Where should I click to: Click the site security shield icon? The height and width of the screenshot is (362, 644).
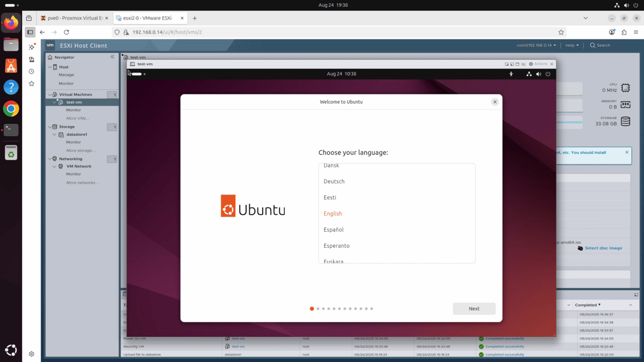117,32
